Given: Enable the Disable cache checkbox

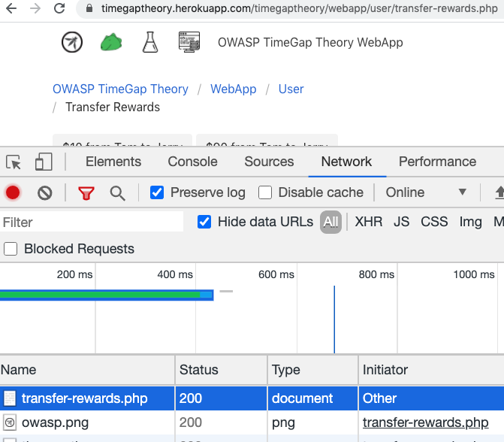Looking at the screenshot, I should (x=265, y=192).
